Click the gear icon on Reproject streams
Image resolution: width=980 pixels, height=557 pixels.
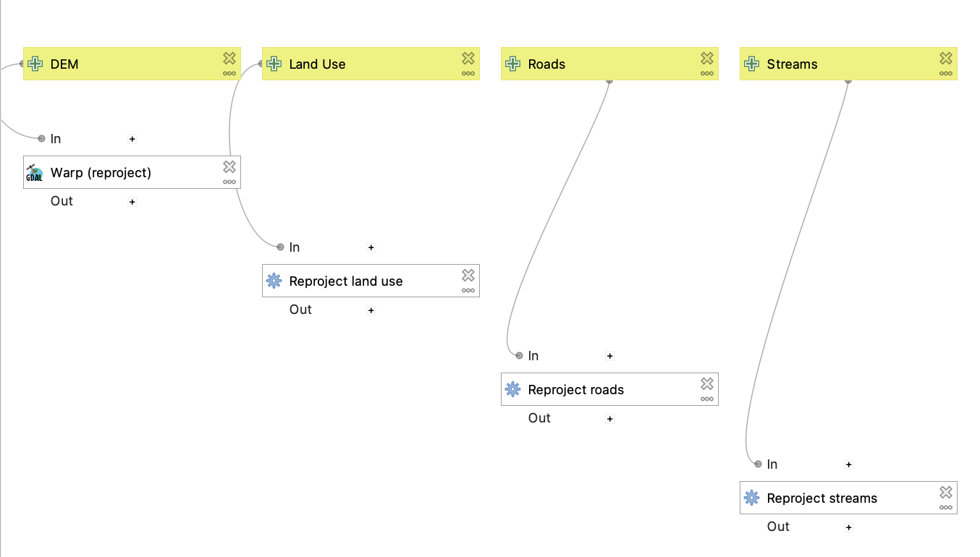(x=751, y=498)
